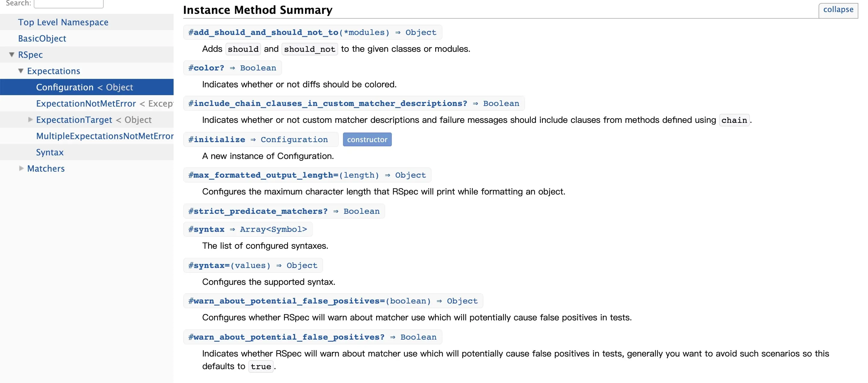Image resolution: width=868 pixels, height=383 pixels.
Task: Select MultipleExpectationsNotMetError in the navigation
Action: click(105, 136)
